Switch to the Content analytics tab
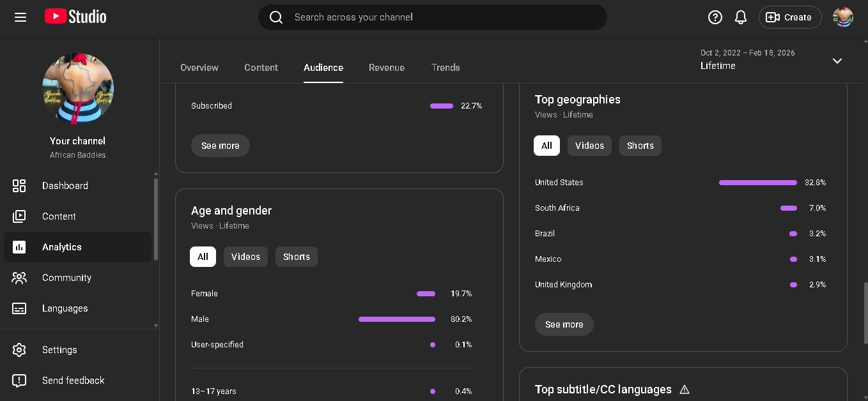This screenshot has width=868, height=401. (261, 68)
